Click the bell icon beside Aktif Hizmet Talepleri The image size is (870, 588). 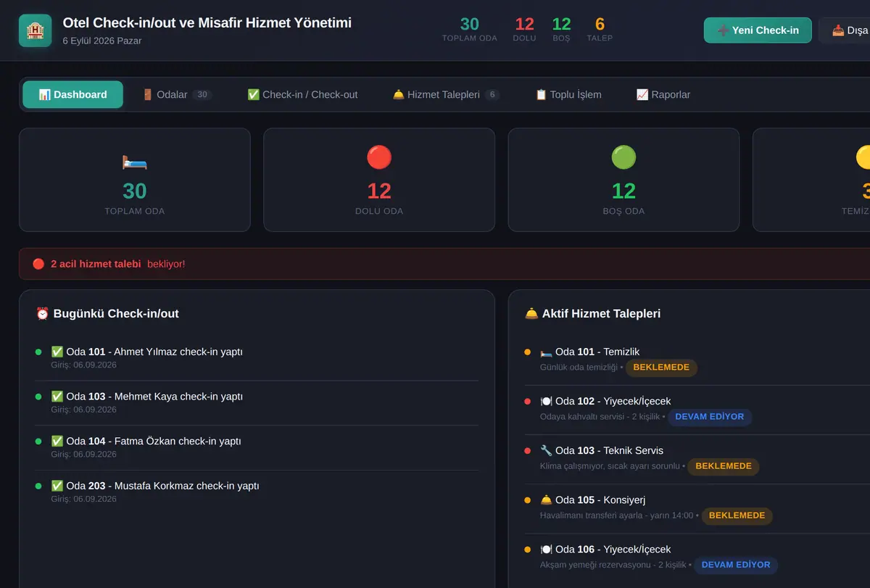tap(531, 314)
